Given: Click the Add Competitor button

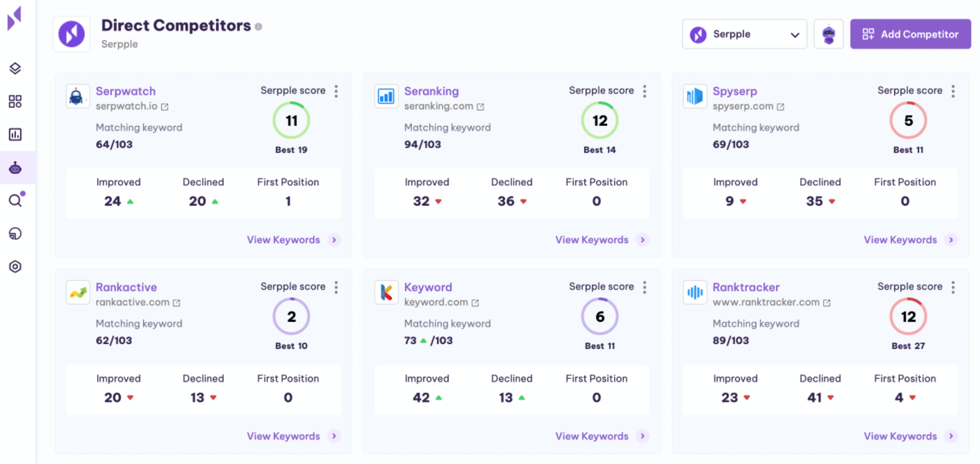Looking at the screenshot, I should (x=910, y=34).
